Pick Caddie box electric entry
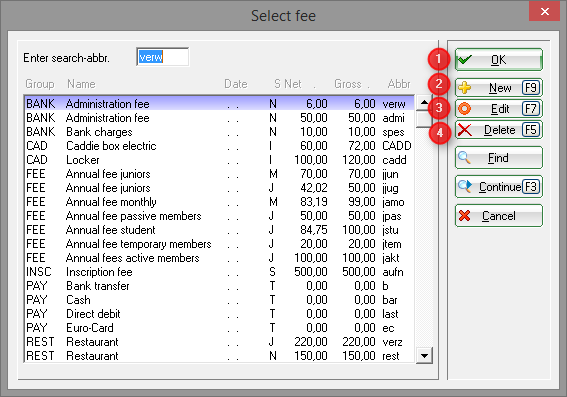567x397 pixels. point(219,146)
